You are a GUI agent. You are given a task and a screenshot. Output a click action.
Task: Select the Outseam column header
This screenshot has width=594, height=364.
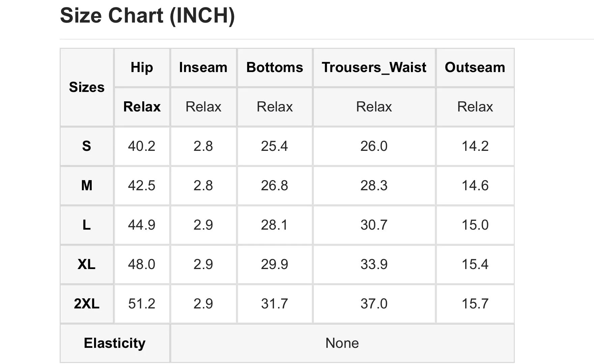475,67
